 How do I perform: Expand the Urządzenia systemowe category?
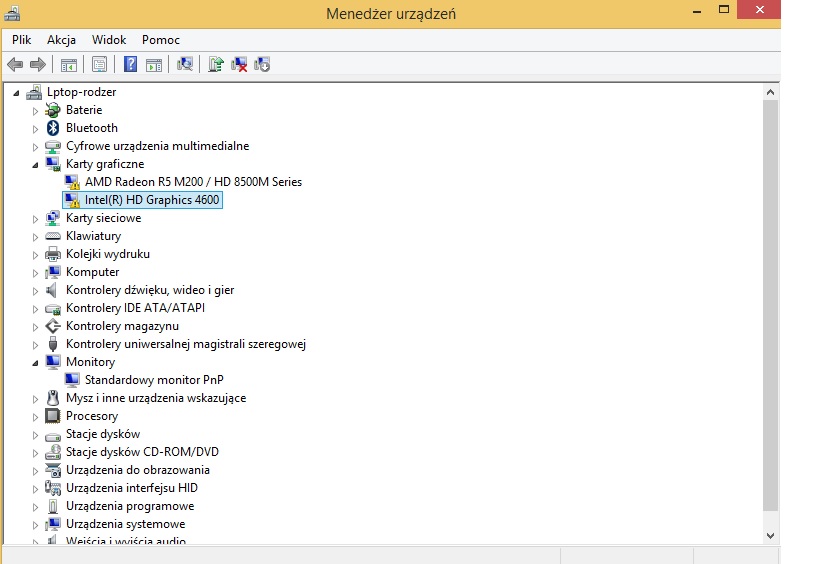(x=35, y=525)
